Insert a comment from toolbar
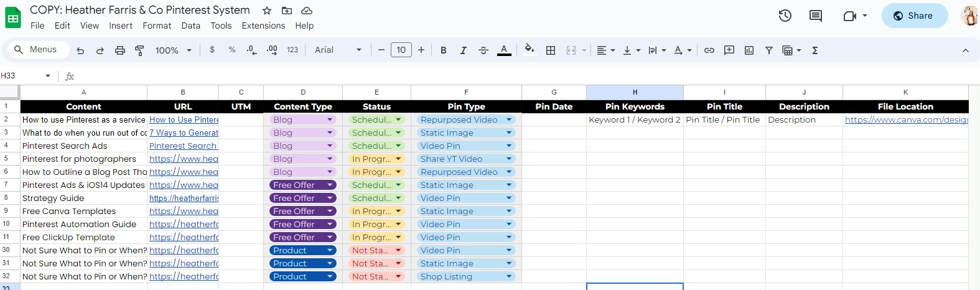The height and width of the screenshot is (290, 980). (x=729, y=50)
